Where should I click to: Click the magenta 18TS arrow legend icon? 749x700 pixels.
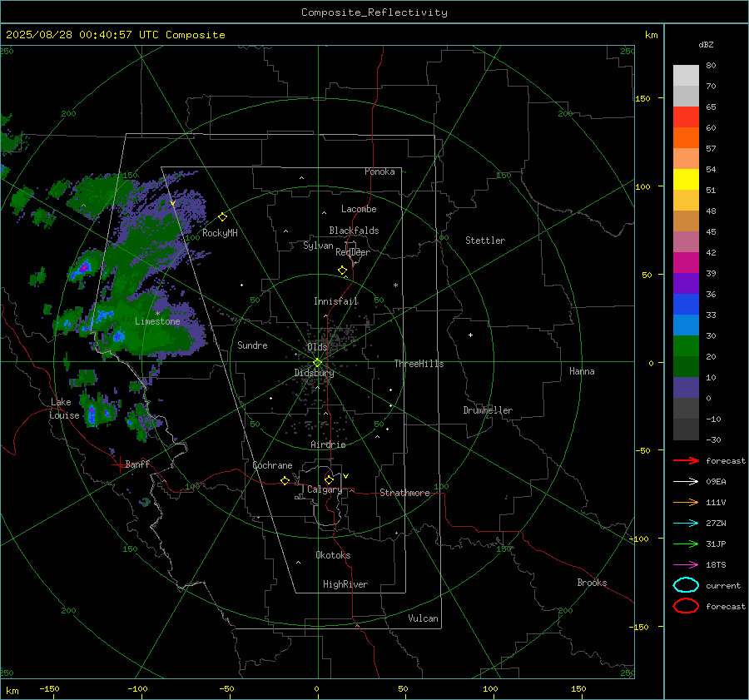coord(686,565)
